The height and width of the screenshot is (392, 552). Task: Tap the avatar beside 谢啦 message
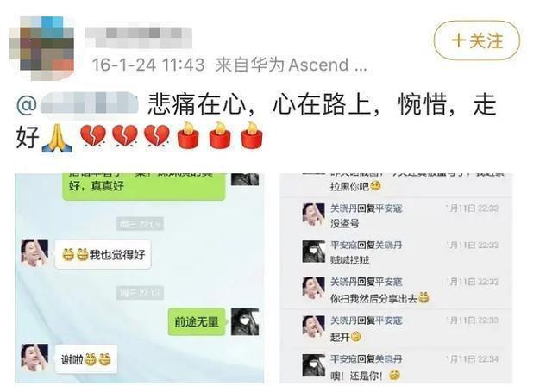point(34,358)
